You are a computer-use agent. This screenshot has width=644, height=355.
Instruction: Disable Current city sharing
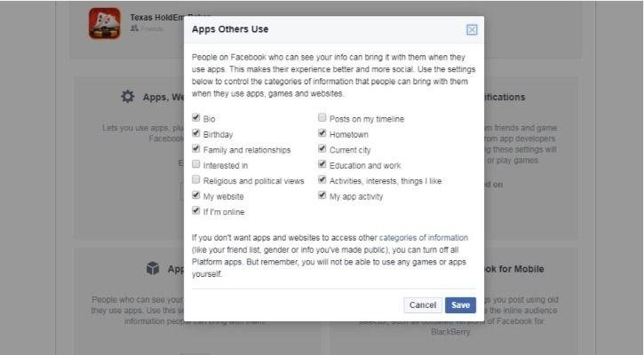pos(322,148)
